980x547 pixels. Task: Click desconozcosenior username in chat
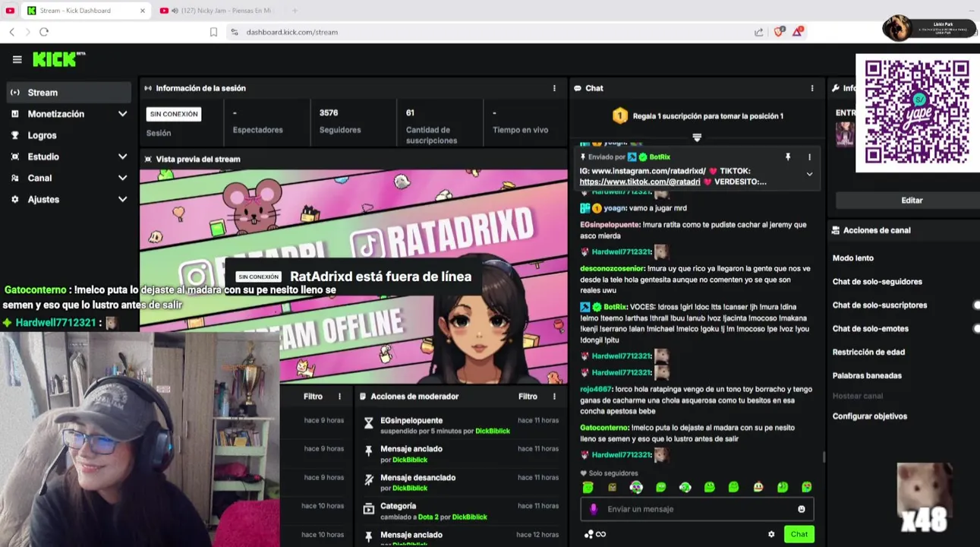click(612, 269)
